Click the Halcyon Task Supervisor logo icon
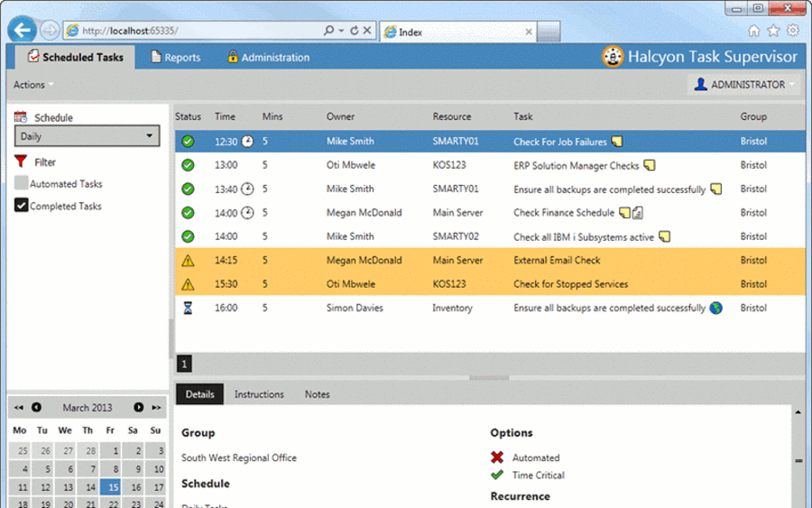 (x=613, y=57)
